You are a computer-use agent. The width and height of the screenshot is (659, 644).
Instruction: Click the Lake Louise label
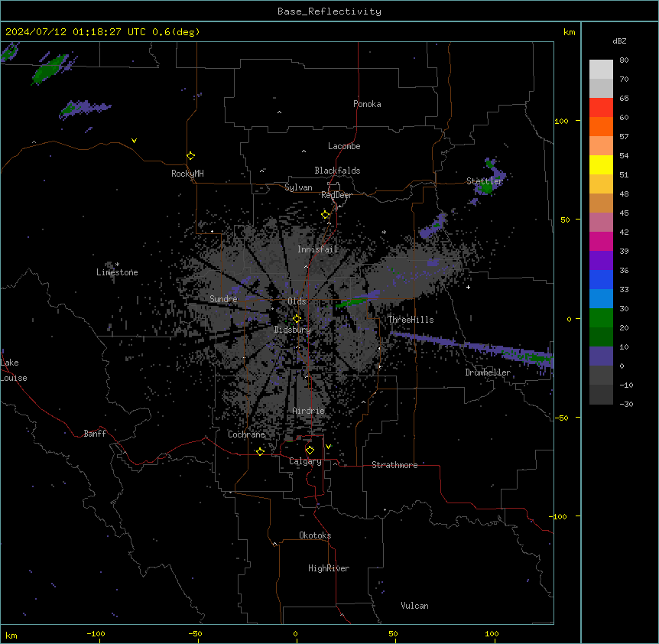point(14,370)
